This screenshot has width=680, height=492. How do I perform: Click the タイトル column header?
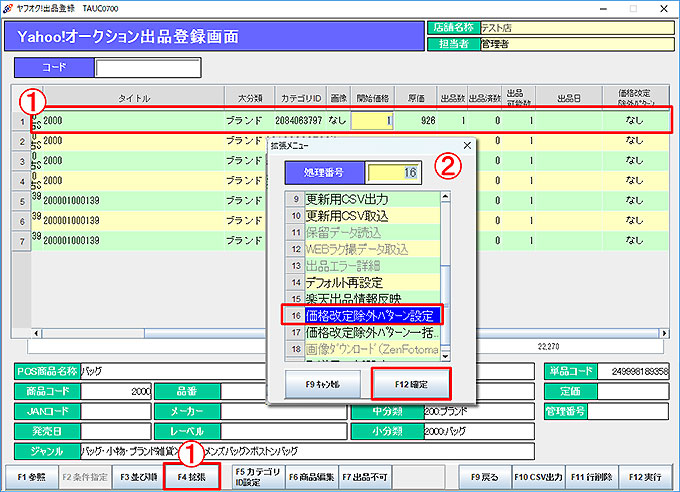pyautogui.click(x=134, y=98)
